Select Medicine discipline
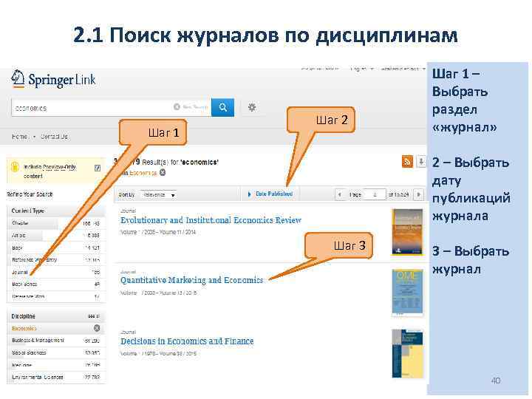The image size is (532, 399). click(55, 365)
